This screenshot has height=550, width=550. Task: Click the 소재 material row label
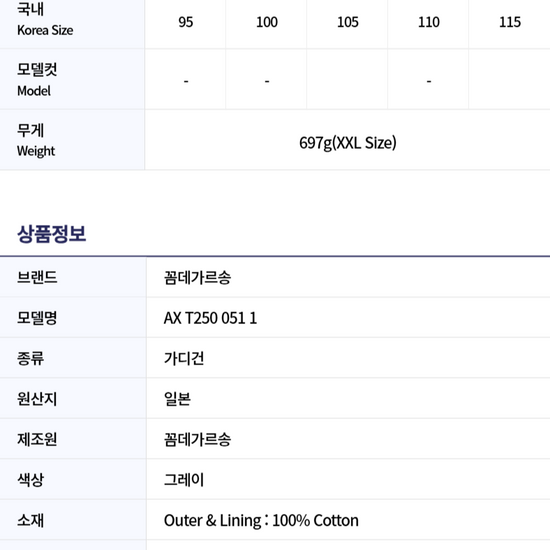pos(31,520)
